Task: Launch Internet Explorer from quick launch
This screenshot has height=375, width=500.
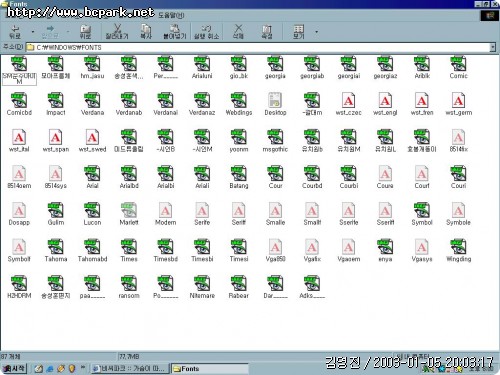Action: click(x=50, y=369)
